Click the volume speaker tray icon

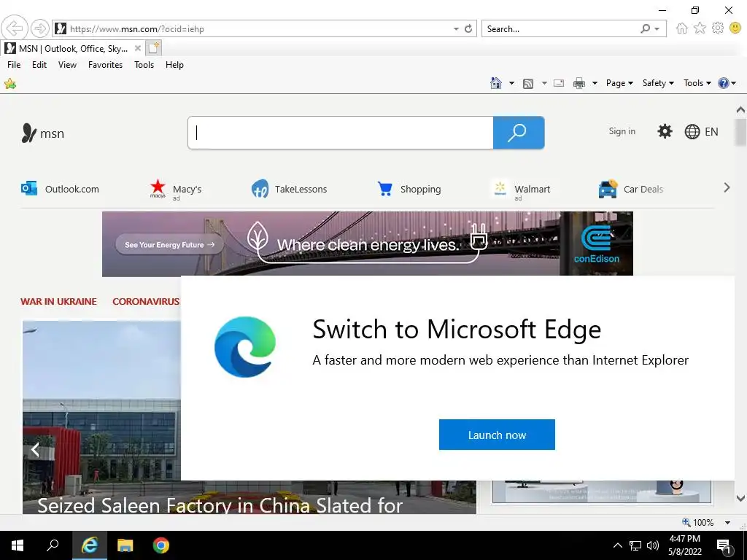[653, 545]
